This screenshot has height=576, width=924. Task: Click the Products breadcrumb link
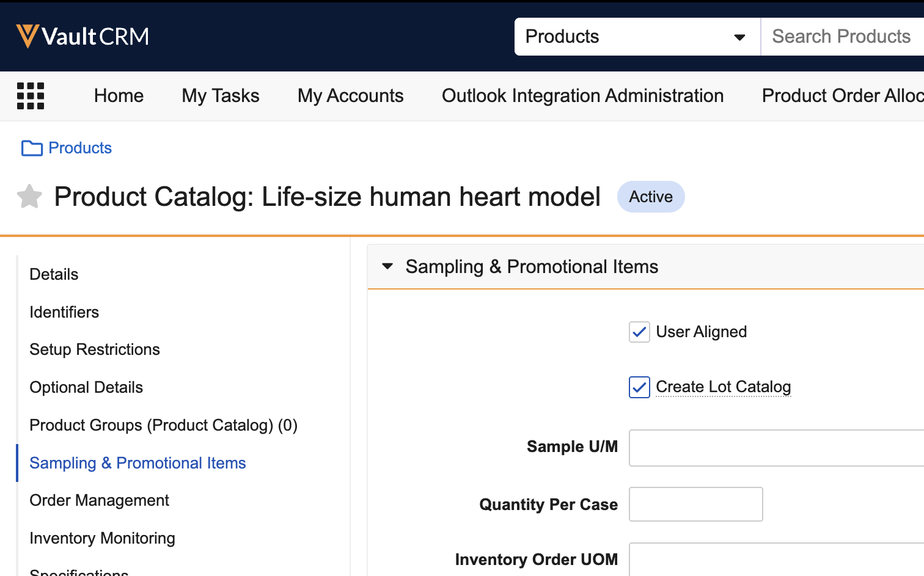(x=80, y=148)
